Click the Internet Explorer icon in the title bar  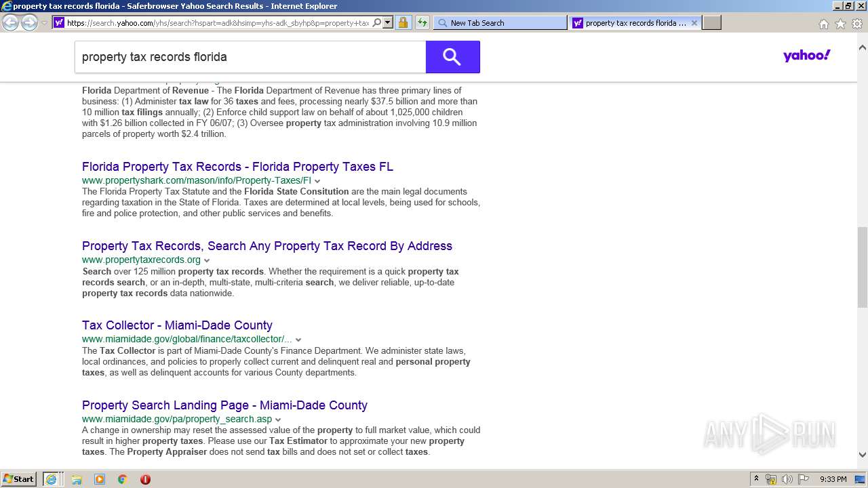(x=7, y=6)
